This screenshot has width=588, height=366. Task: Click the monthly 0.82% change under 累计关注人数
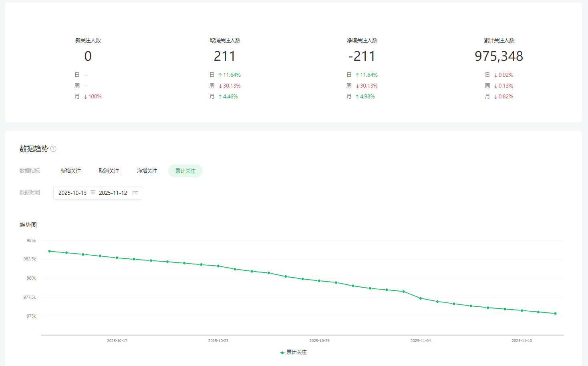point(503,96)
